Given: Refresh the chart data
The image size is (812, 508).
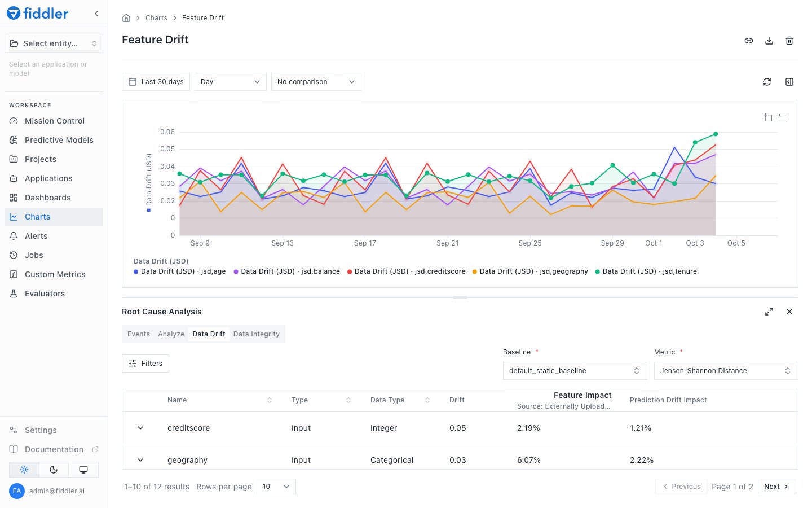Looking at the screenshot, I should (x=767, y=82).
